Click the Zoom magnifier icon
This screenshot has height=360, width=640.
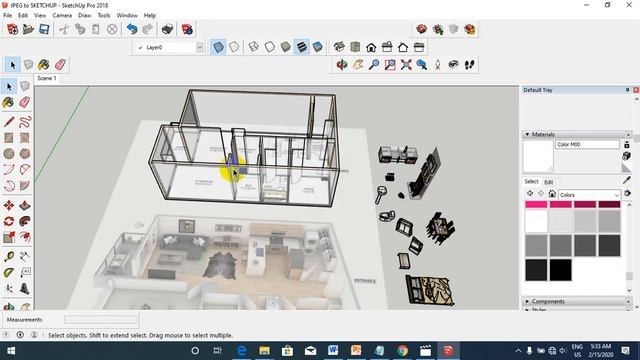374,64
